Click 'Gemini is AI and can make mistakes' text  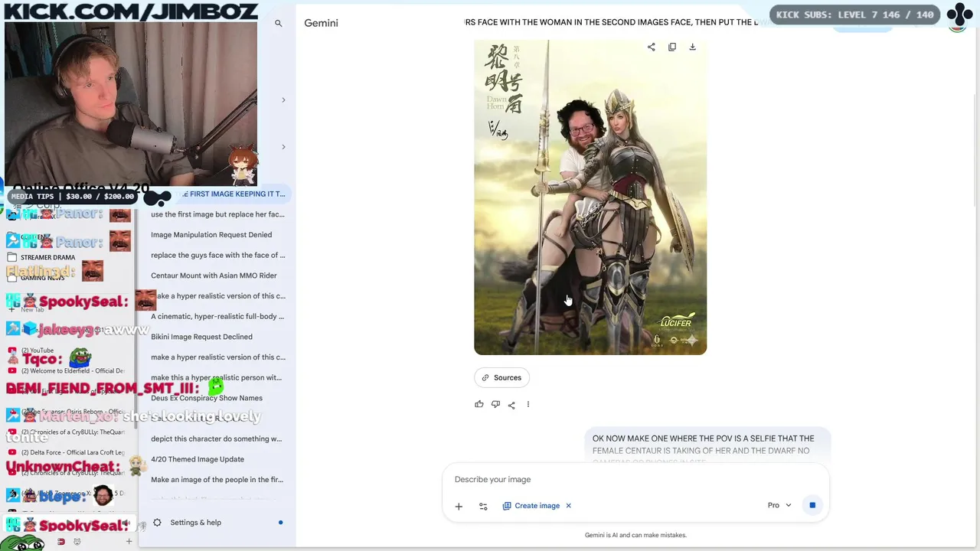[635, 535]
